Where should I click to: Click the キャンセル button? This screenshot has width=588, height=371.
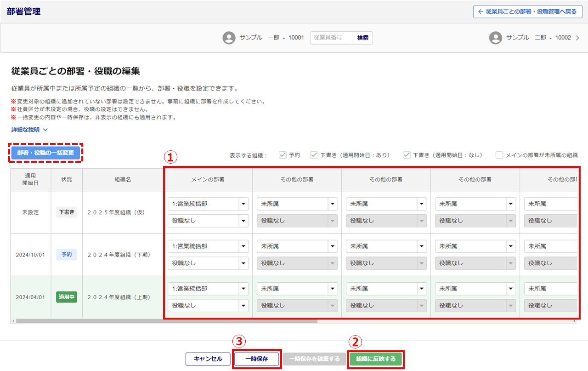(208, 359)
